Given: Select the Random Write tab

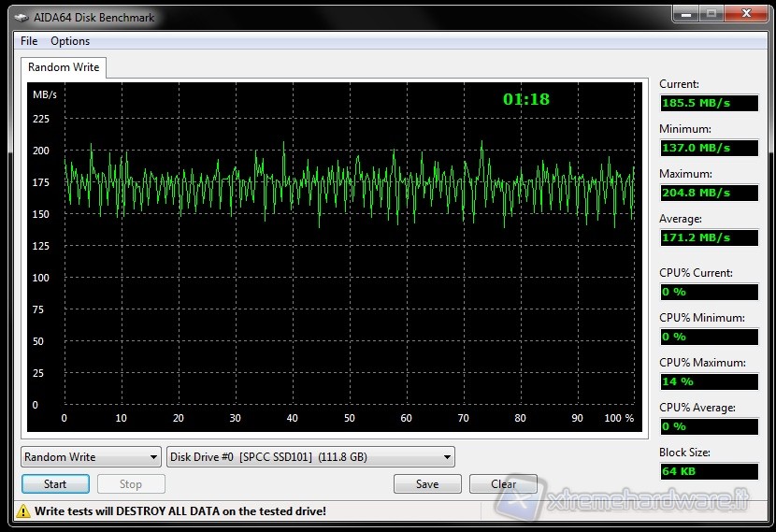Looking at the screenshot, I should pos(62,67).
